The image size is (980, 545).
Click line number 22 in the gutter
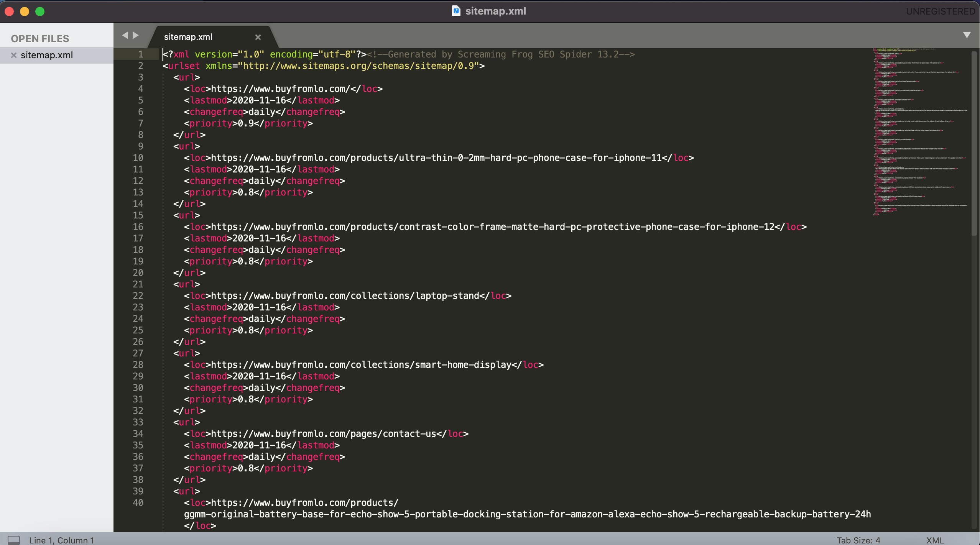138,296
